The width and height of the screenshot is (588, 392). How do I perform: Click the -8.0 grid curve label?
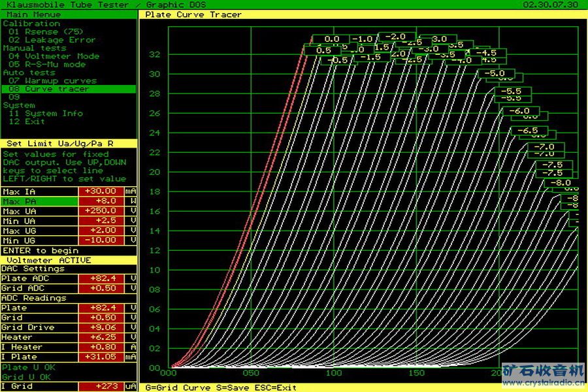(561, 183)
